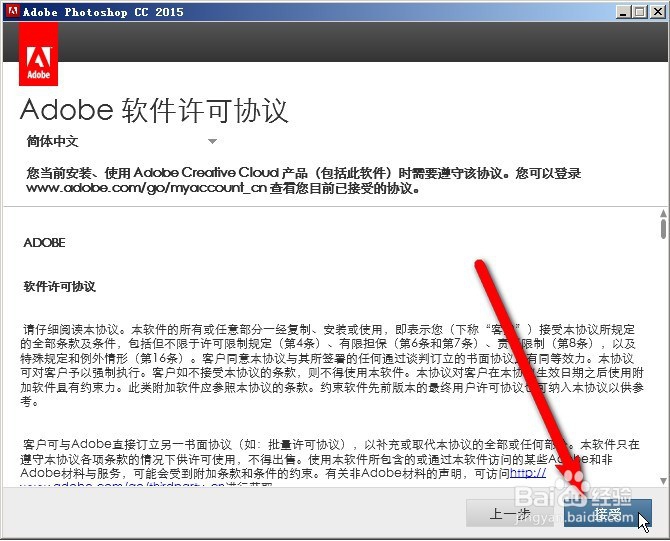
Task: Click the heading Adobe 软件许可协议
Action: 154,110
